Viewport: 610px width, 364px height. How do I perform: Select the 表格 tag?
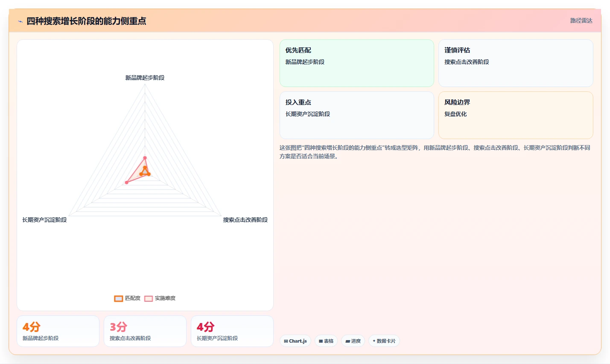pyautogui.click(x=326, y=341)
